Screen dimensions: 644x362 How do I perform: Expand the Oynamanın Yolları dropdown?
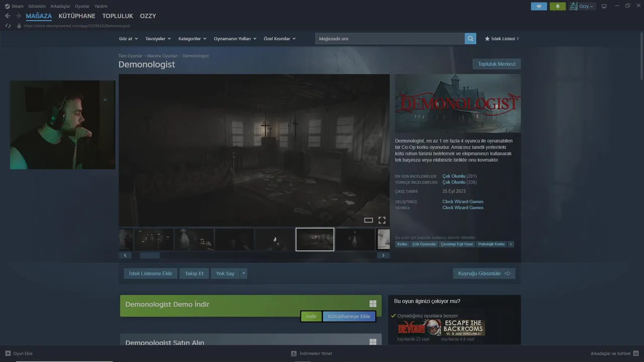(235, 39)
